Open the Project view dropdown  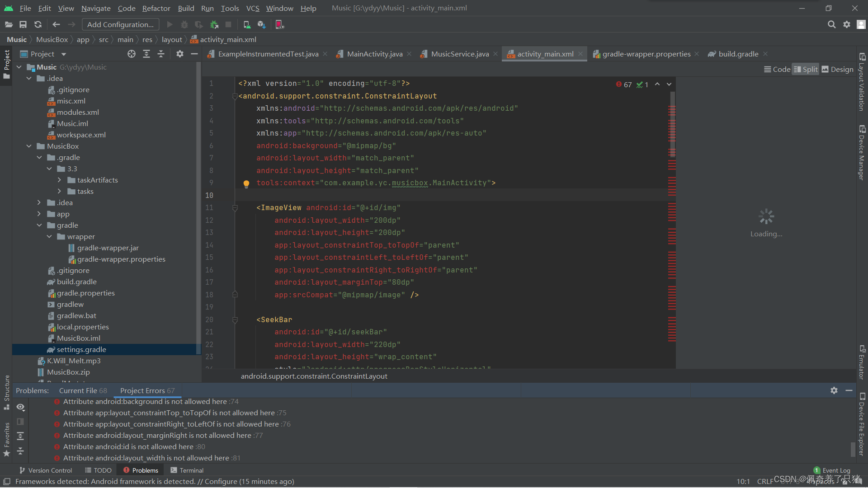point(64,54)
